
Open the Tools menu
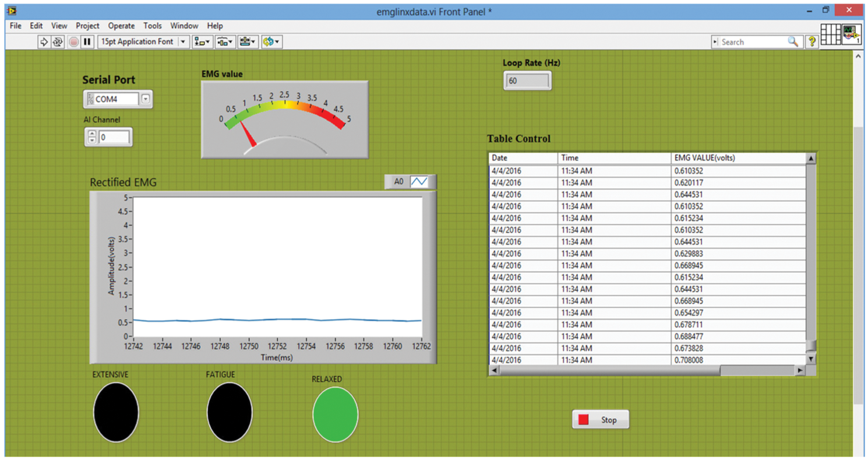153,26
